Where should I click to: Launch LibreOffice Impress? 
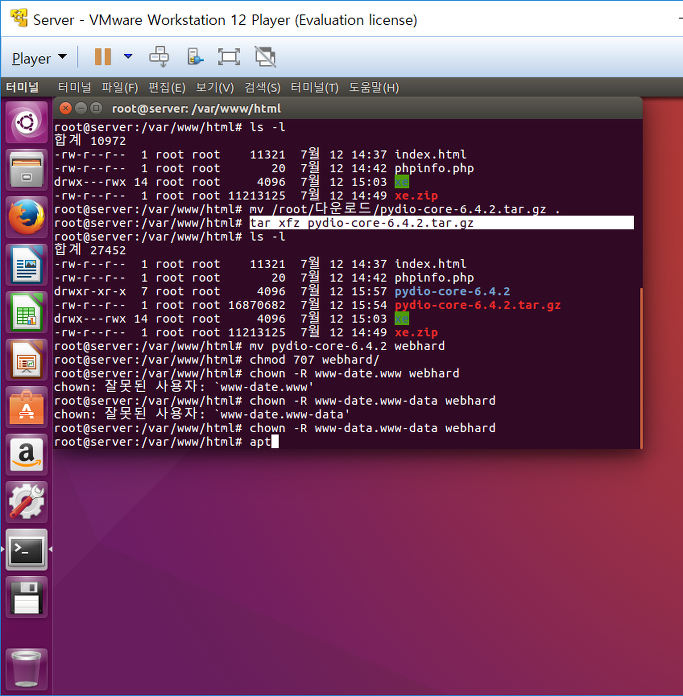point(27,360)
